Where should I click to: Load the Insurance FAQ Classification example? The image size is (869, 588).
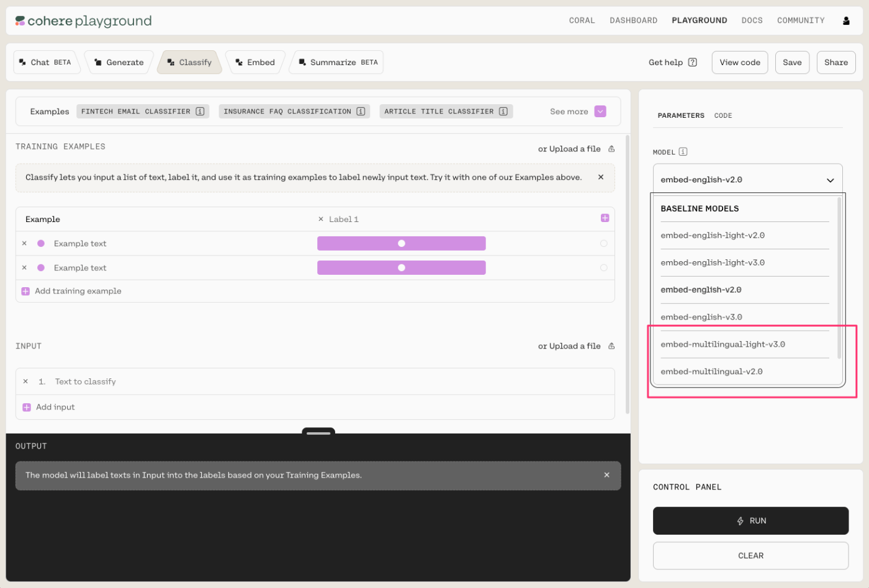click(294, 112)
